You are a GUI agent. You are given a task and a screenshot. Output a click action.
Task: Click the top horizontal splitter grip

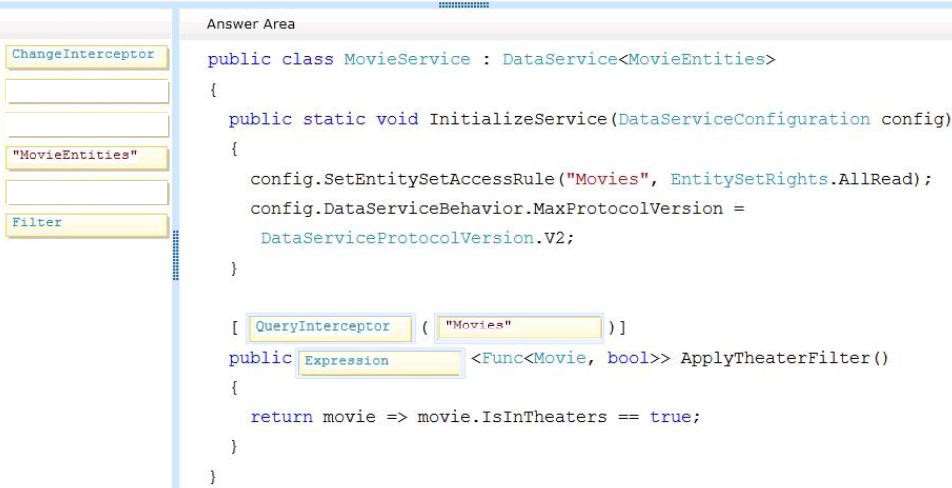[x=464, y=4]
